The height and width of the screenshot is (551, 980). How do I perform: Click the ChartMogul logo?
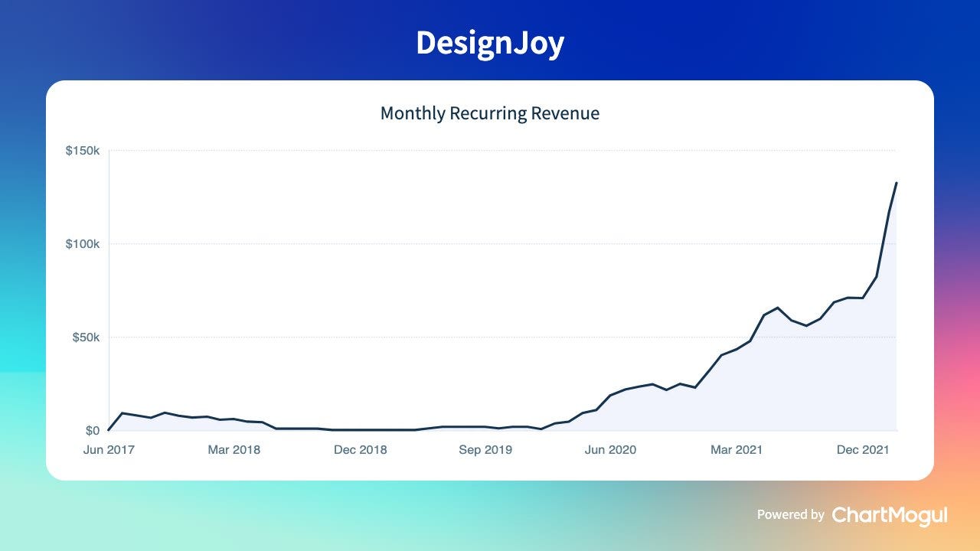[x=890, y=515]
